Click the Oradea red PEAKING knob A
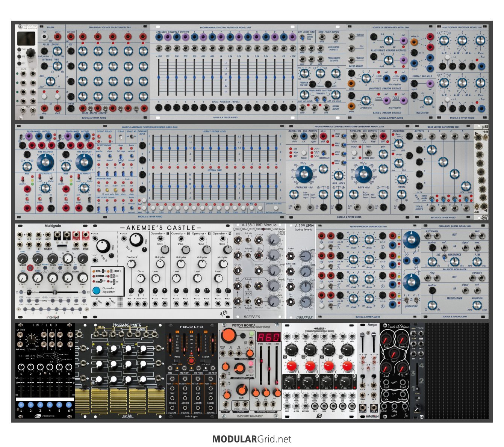Viewport: 504px width, 447px height. pyautogui.click(x=291, y=366)
